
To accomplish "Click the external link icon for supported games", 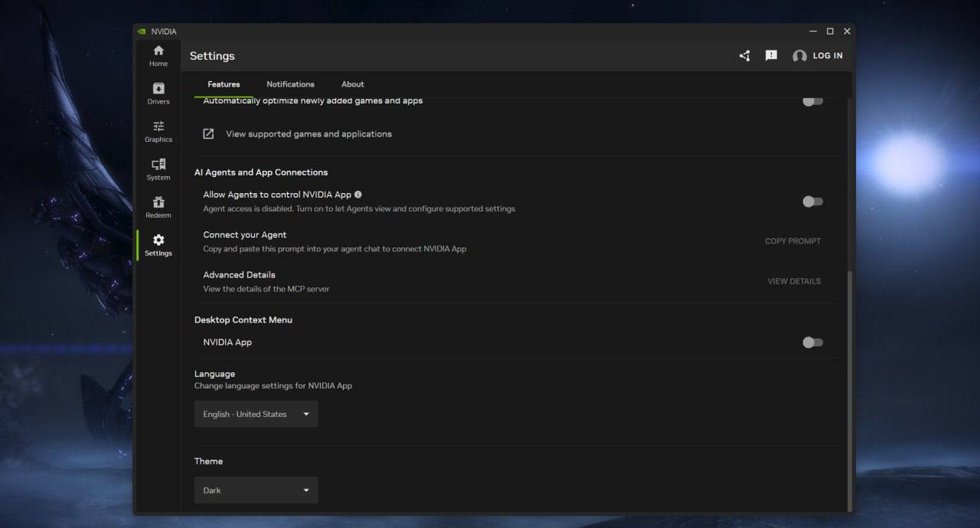I will coord(208,134).
